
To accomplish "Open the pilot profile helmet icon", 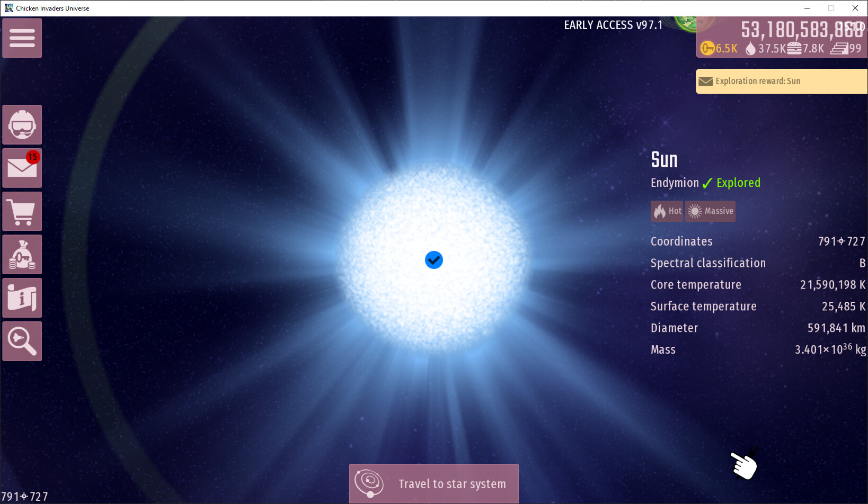I will 22,125.
